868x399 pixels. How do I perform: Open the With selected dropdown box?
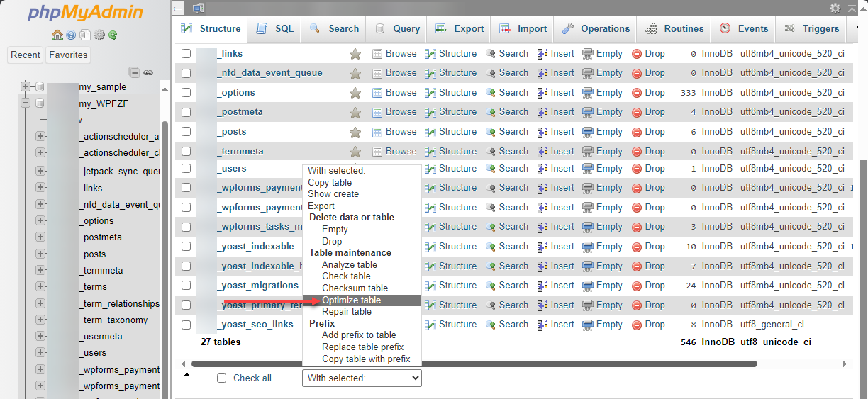click(x=362, y=378)
